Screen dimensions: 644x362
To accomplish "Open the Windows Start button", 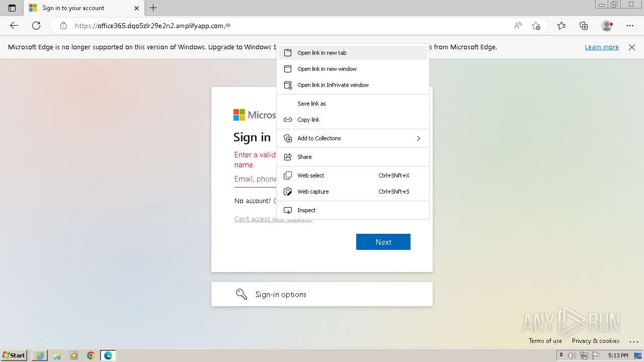I will (x=14, y=355).
